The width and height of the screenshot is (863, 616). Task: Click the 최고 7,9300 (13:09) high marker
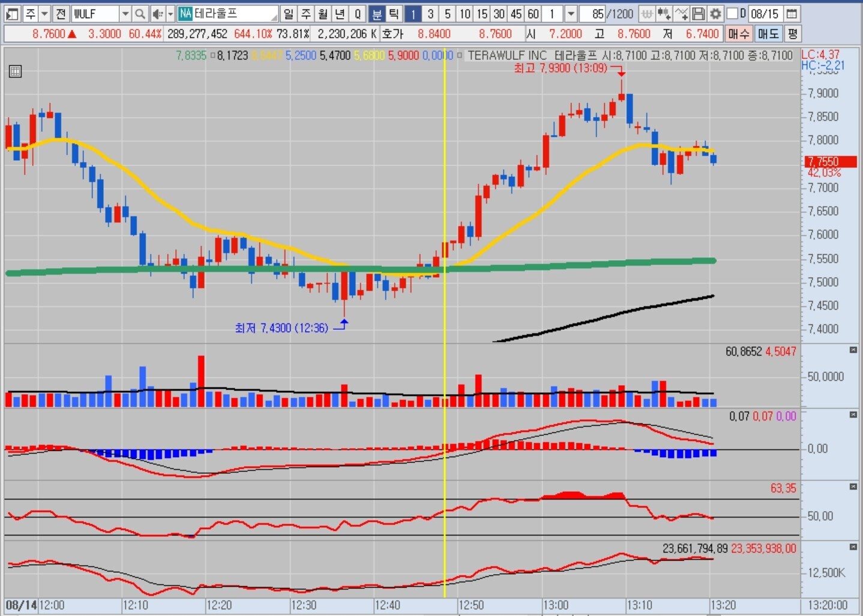(x=561, y=68)
